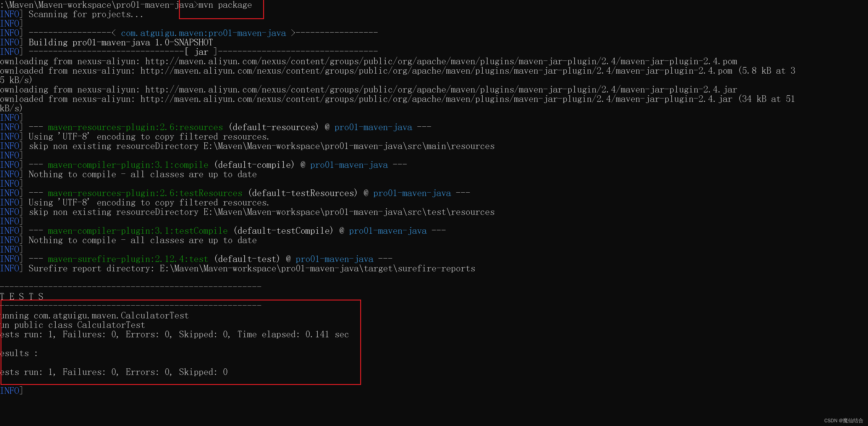Click 'maven-compiler-plugin:3.1:testCompile' text
Viewport: 868px width, 426px height.
[138, 231]
